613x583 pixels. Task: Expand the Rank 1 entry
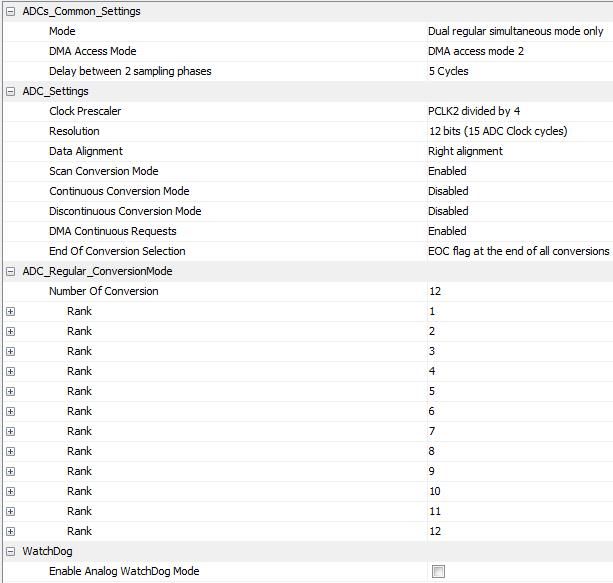[10, 311]
